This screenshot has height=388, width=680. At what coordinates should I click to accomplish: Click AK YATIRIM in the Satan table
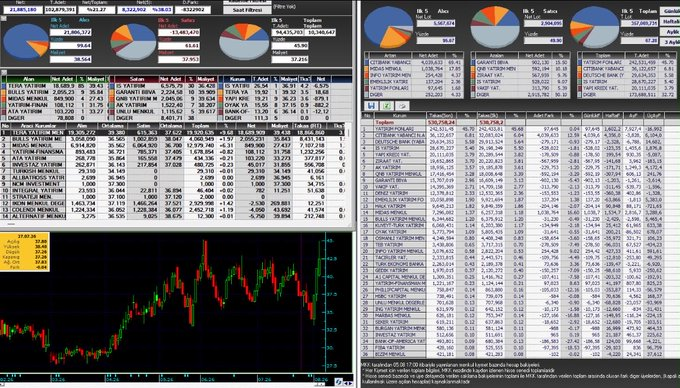click(131, 105)
